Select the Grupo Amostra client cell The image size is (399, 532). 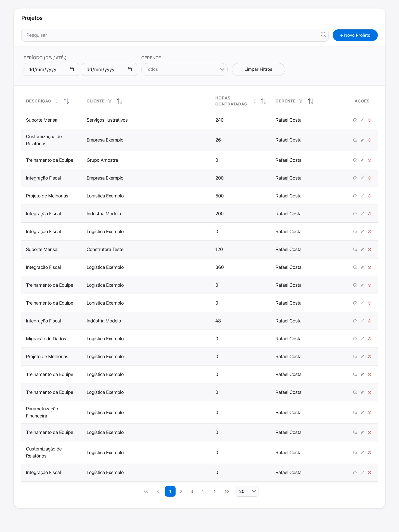point(102,160)
